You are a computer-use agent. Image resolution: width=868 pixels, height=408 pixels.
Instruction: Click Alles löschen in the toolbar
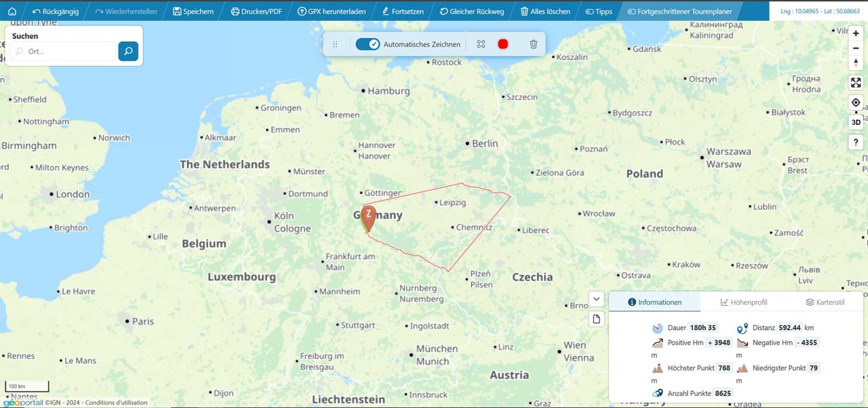(545, 11)
